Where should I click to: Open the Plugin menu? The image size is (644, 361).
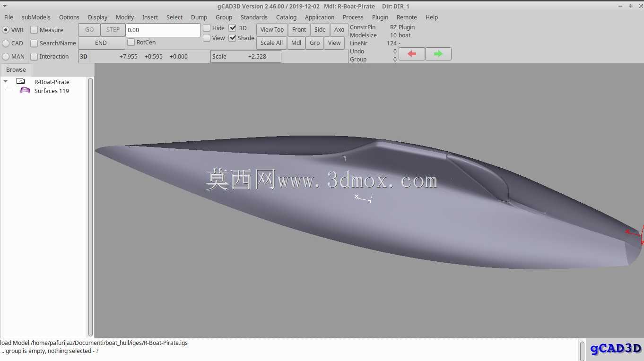pos(380,17)
